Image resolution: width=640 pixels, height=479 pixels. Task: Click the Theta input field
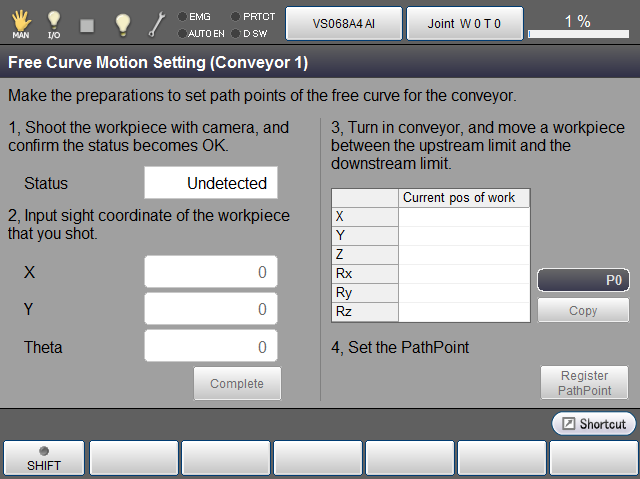pos(211,347)
